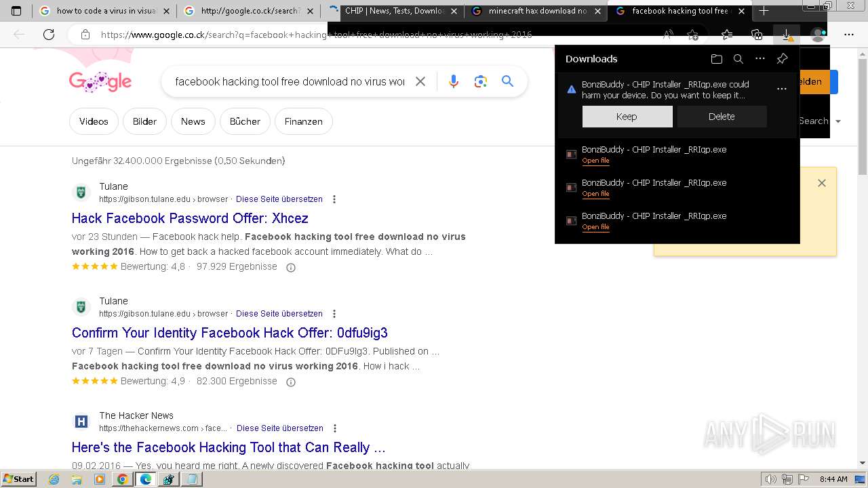Delete the flagged BonziBuddy download
The image size is (868, 488).
click(722, 117)
